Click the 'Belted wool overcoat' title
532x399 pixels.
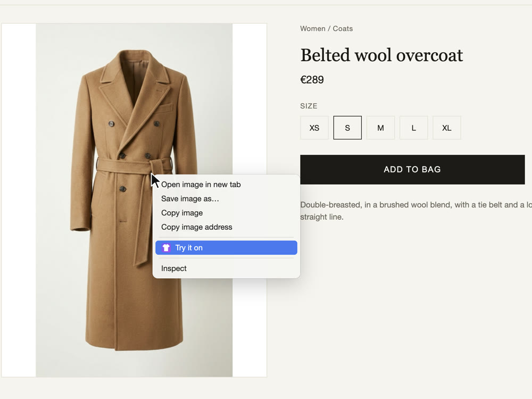(381, 55)
